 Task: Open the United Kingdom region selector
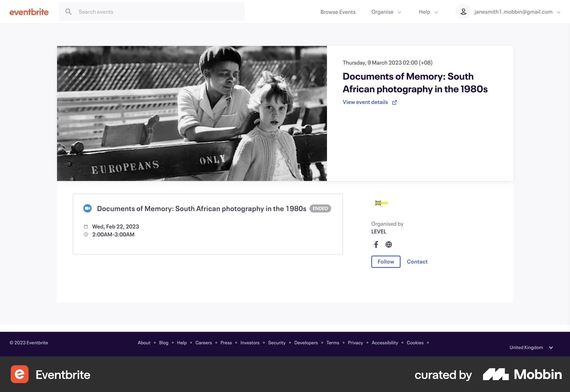coord(531,347)
